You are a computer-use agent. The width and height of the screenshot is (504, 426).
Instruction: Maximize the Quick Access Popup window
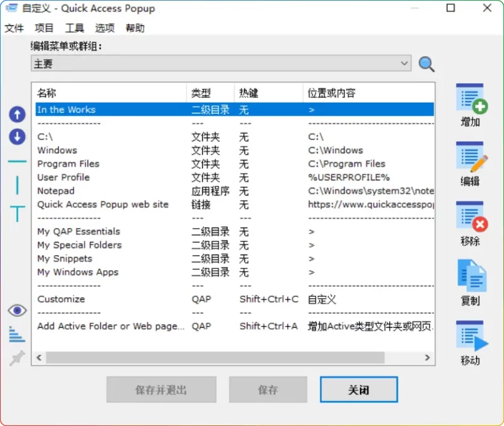(450, 8)
